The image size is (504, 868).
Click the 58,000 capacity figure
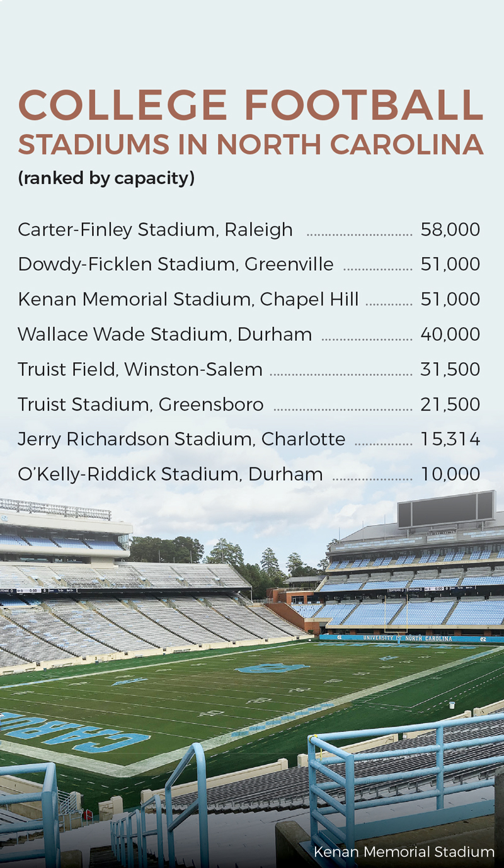pos(450,230)
